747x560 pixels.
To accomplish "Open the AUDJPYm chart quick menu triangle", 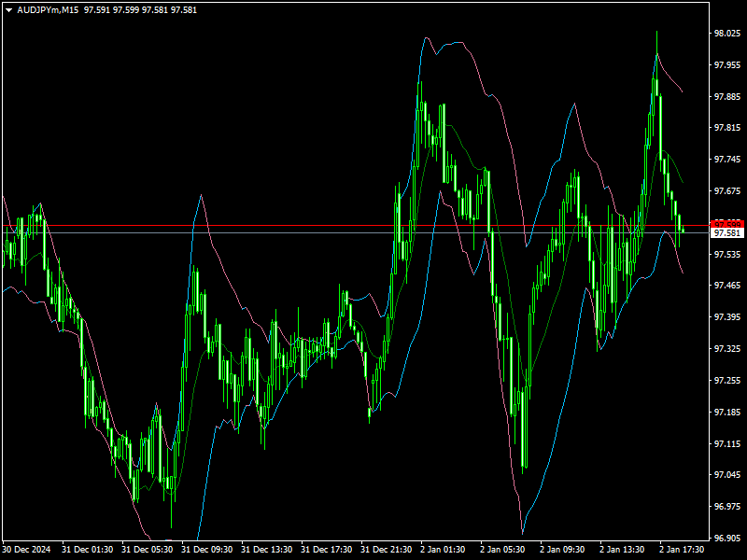I will point(9,10).
